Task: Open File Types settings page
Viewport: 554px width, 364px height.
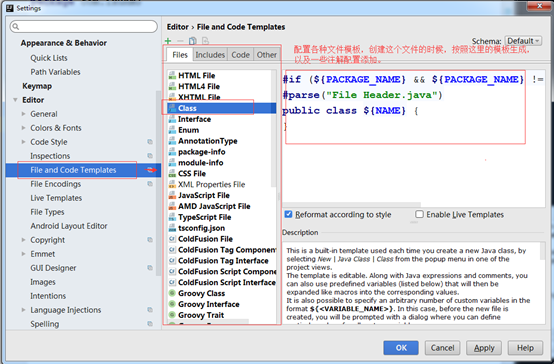Action: [47, 212]
